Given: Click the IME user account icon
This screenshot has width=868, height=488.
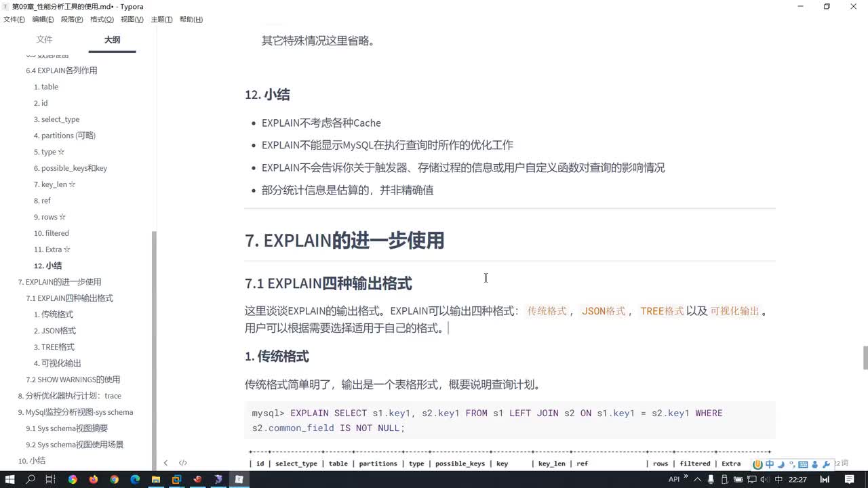Looking at the screenshot, I should tap(814, 464).
